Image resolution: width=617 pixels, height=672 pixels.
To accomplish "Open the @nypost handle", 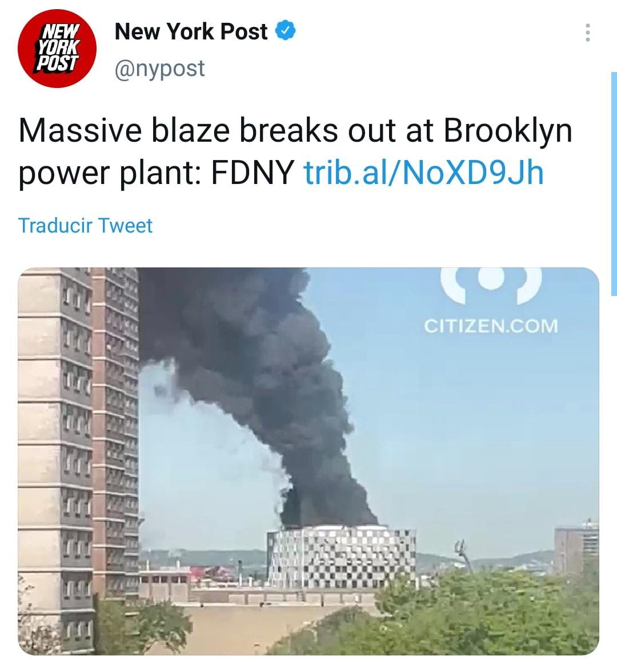I will pos(160,69).
